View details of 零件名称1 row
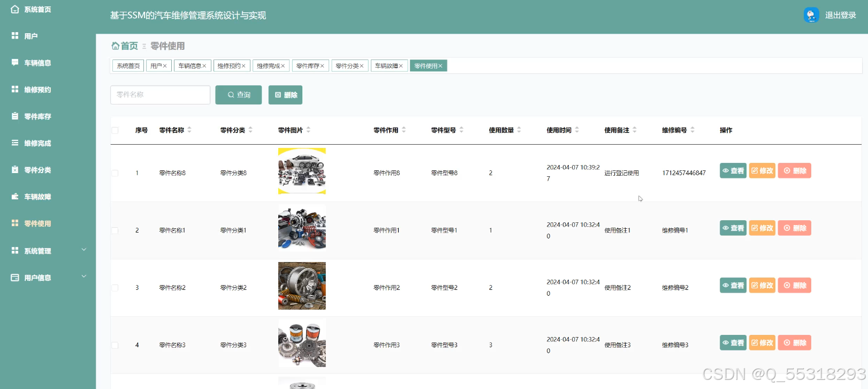868x389 pixels. (733, 228)
